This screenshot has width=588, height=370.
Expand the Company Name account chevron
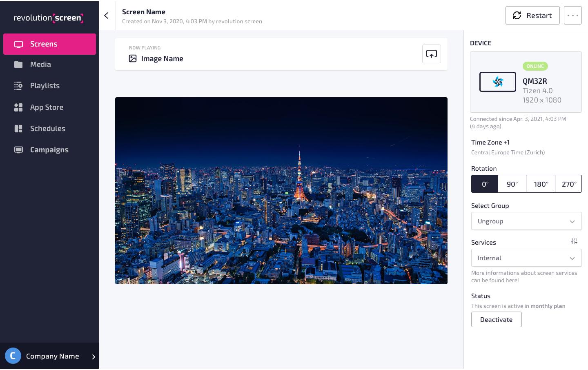click(94, 357)
